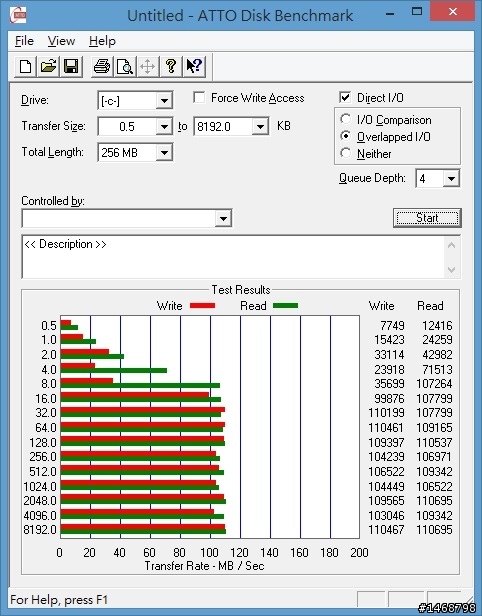Viewport: 482px width, 616px height.
Task: Click inside the Description text box
Action: tap(233, 257)
